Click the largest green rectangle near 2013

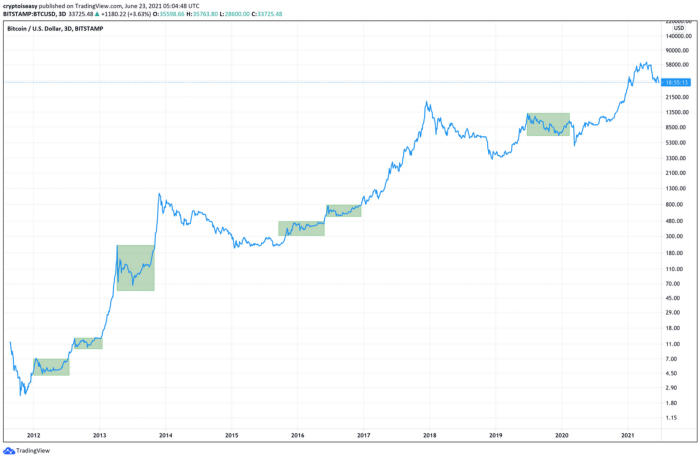tap(135, 267)
